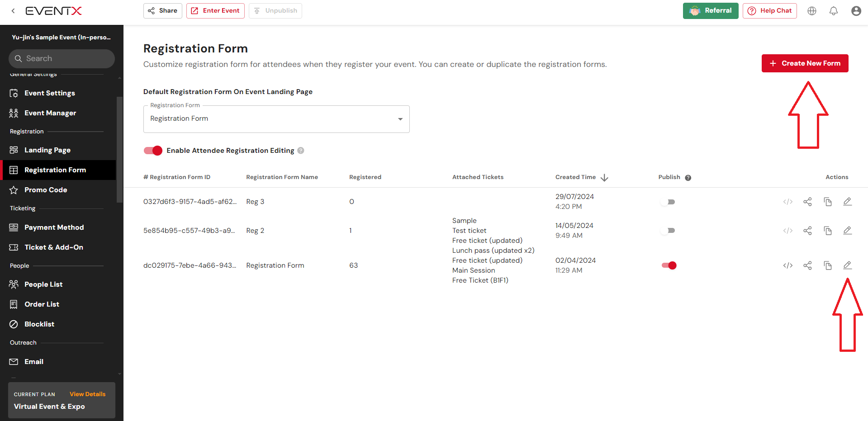Click share icon for Registration Form row
Screen dimensions: 868x421
click(808, 265)
